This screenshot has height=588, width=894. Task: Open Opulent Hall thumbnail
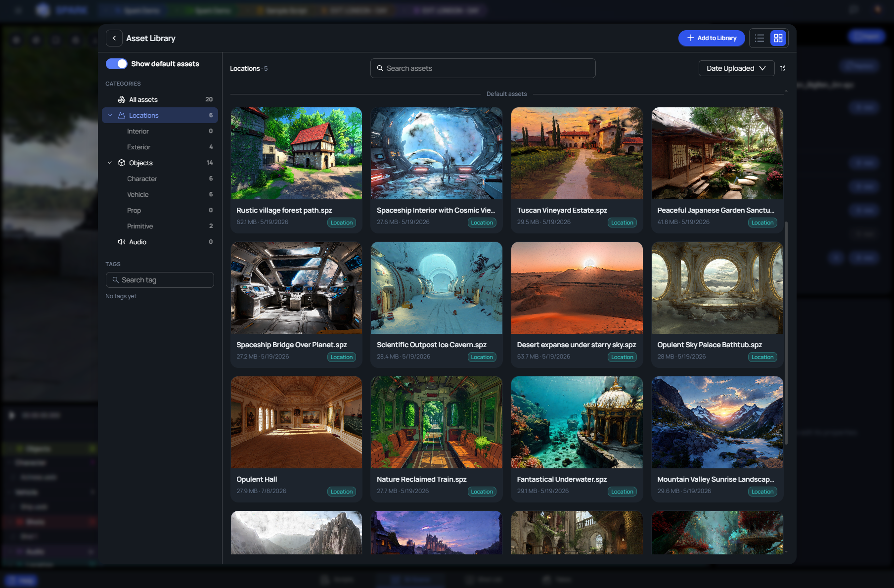pos(296,422)
